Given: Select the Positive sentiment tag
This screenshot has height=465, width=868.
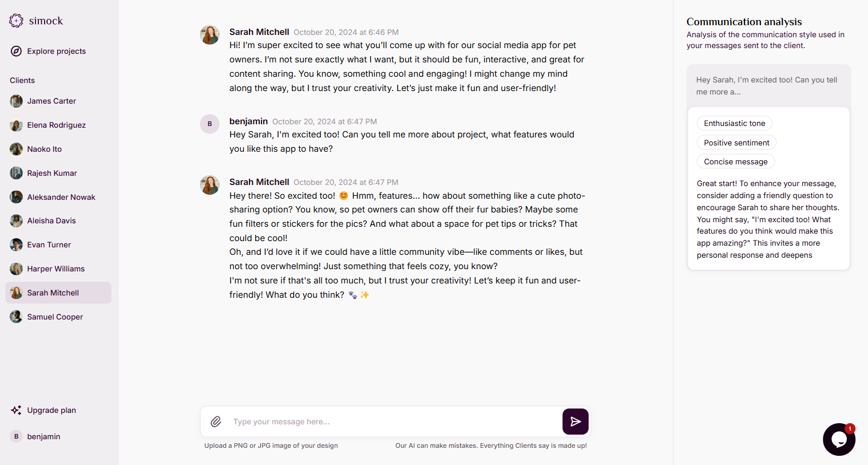Looking at the screenshot, I should (736, 142).
